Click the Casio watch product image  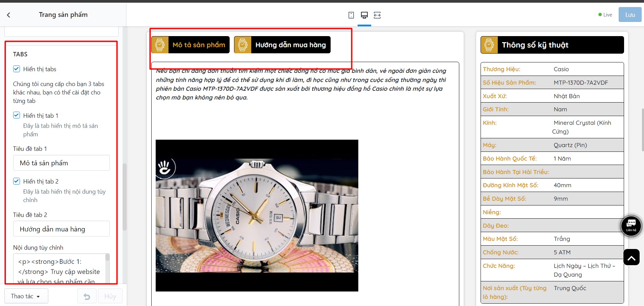257,216
